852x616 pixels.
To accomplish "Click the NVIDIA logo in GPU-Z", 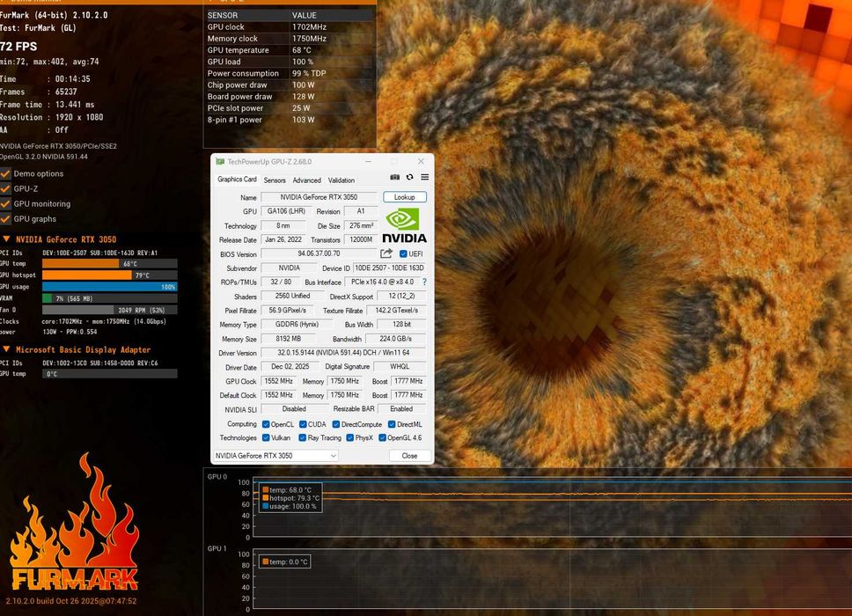I will [x=404, y=225].
